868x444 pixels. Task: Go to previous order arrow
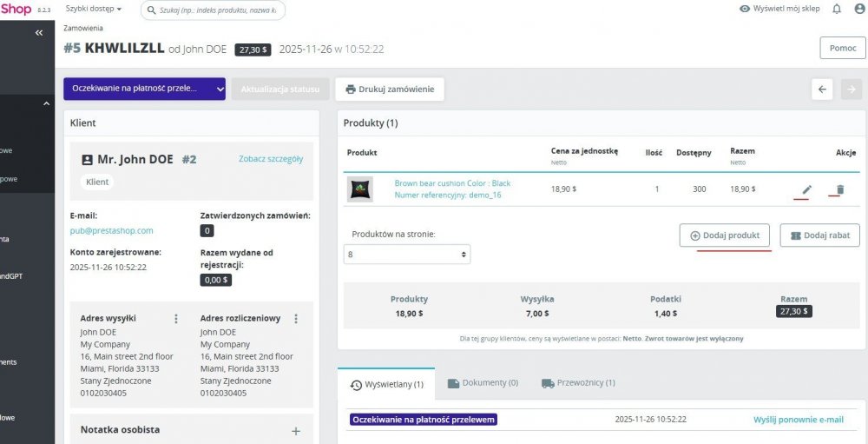(x=822, y=89)
